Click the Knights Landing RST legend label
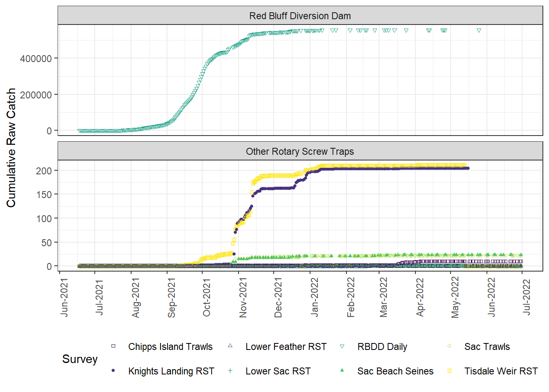The width and height of the screenshot is (549, 392). tap(171, 371)
